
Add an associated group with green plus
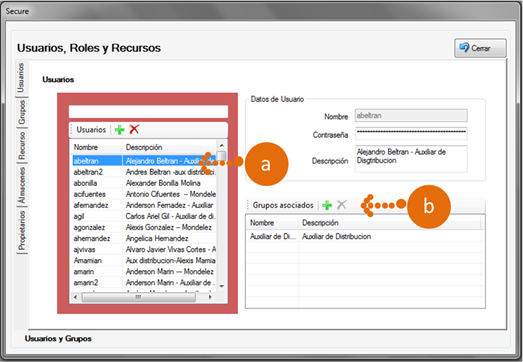pyautogui.click(x=327, y=205)
